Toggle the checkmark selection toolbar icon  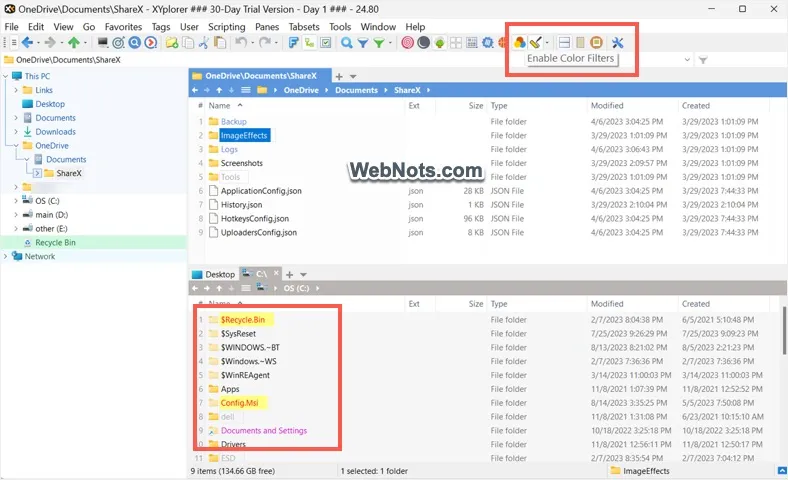point(326,43)
